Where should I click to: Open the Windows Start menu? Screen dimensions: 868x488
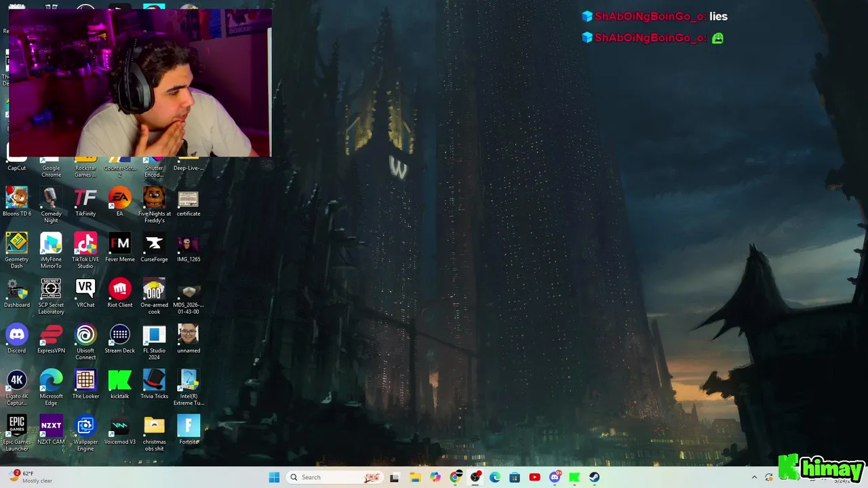274,477
